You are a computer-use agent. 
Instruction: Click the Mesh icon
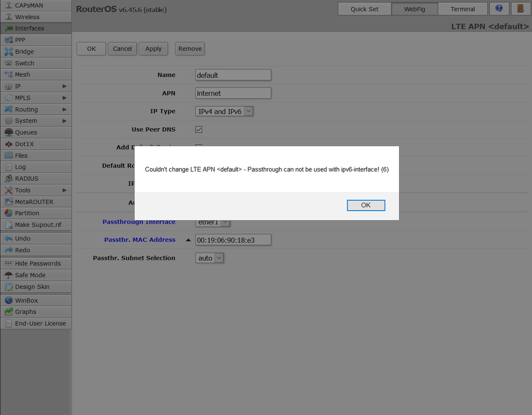click(9, 75)
